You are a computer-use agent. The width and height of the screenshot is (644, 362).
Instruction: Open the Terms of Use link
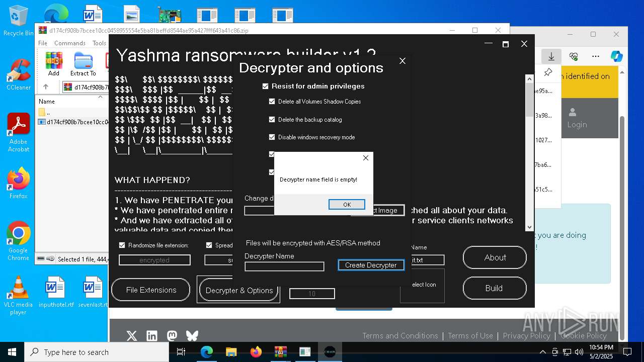470,336
